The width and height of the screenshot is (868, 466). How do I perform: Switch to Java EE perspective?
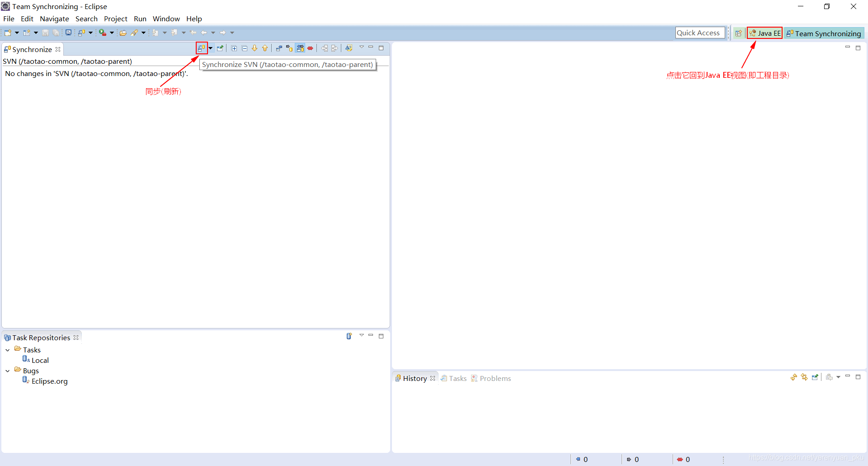764,33
